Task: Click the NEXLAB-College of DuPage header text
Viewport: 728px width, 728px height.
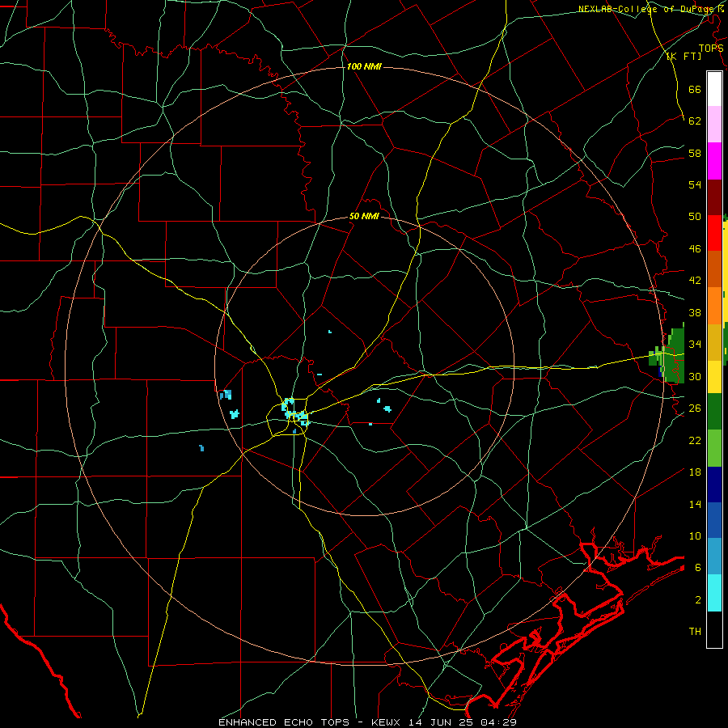Action: coord(647,9)
